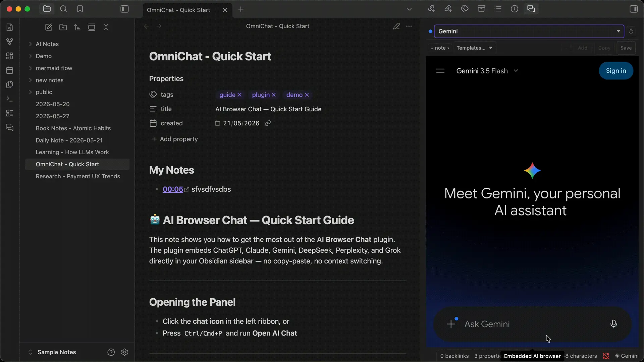Open Daily Note - 2026-05-21

[x=77, y=140]
